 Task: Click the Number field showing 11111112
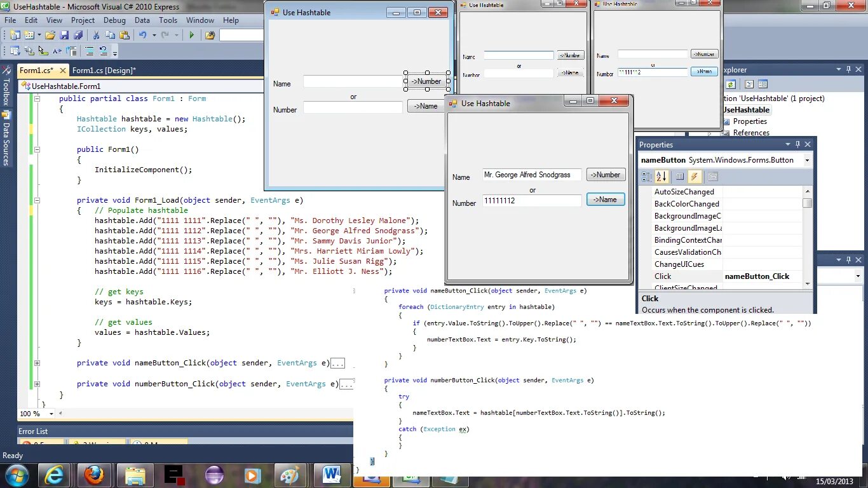pos(532,200)
